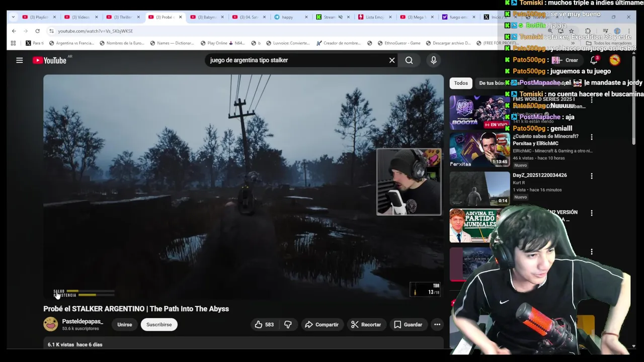Viewport: 644px width, 362px height.
Task: Reload the YouTube page
Action: point(37,31)
